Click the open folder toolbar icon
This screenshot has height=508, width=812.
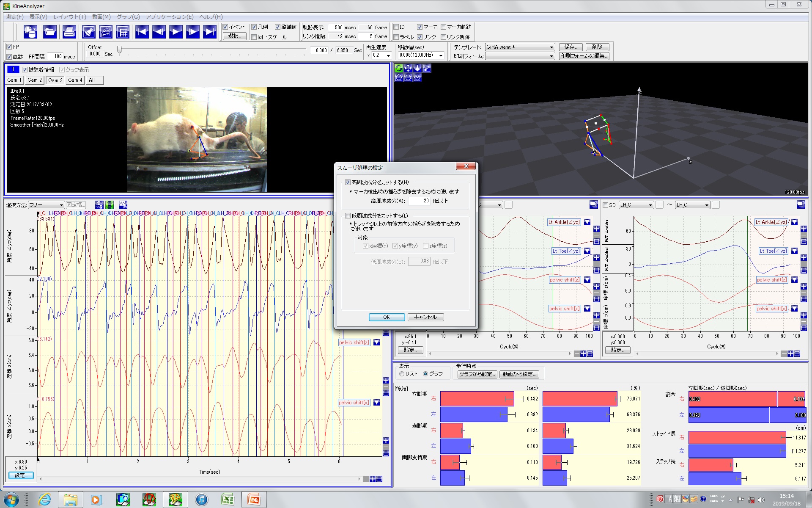50,32
